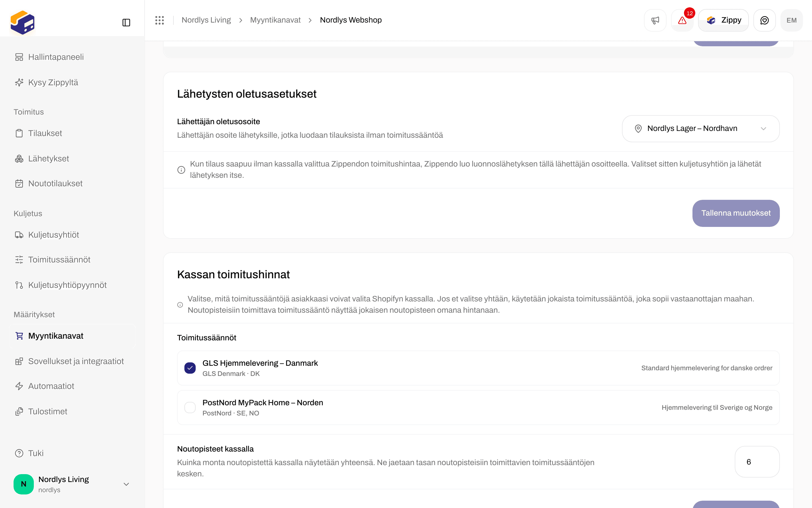Open the apps grid menu
812x508 pixels.
coord(160,20)
